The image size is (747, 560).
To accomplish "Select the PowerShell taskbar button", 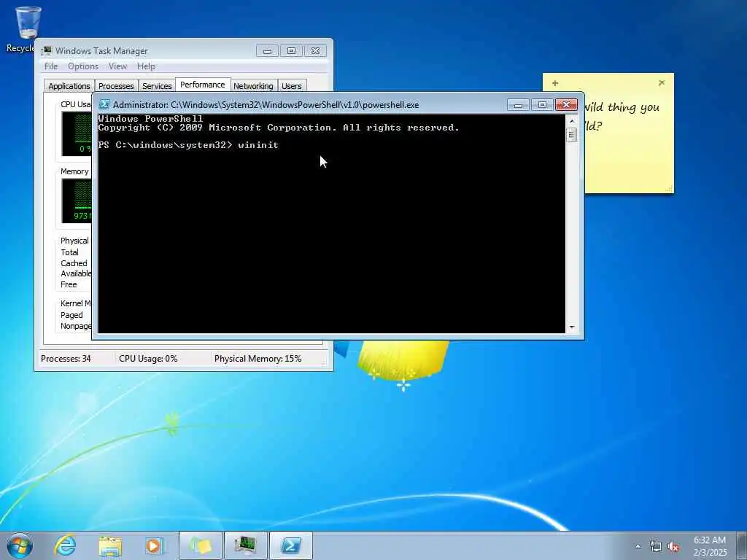I will pyautogui.click(x=291, y=545).
